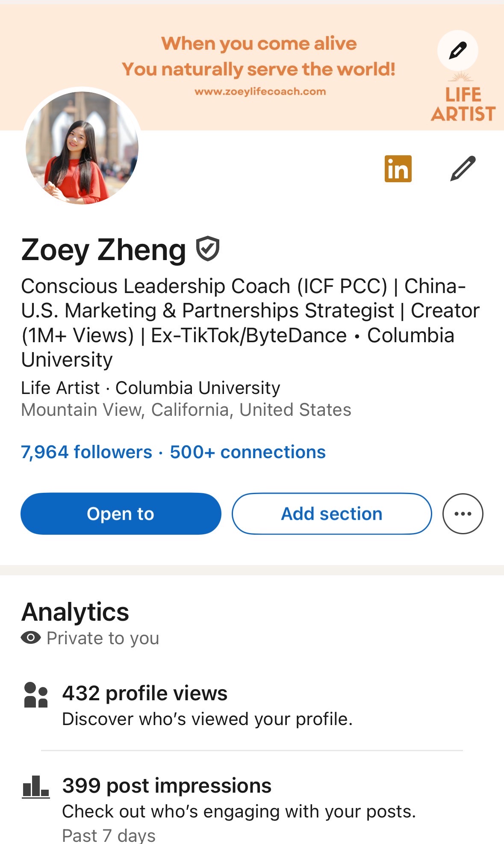The height and width of the screenshot is (844, 504).
Task: Tap the eye icon next to Private to you
Action: click(x=31, y=638)
